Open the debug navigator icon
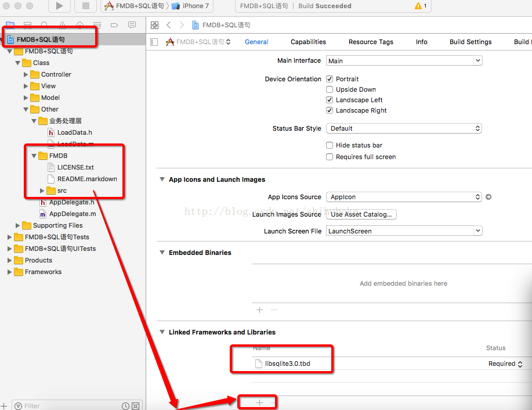This screenshot has width=532, height=410. coord(97,25)
